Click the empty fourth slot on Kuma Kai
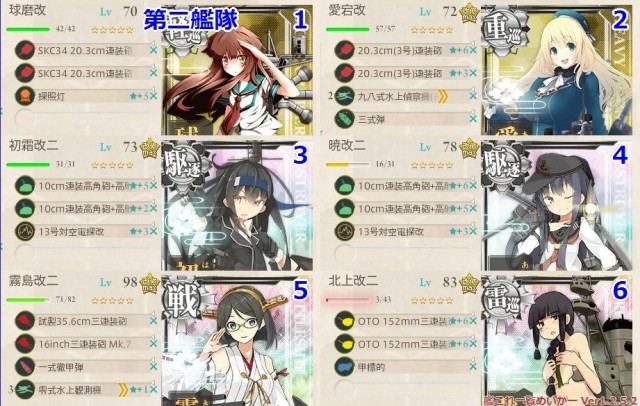The image size is (640, 406). [84, 118]
